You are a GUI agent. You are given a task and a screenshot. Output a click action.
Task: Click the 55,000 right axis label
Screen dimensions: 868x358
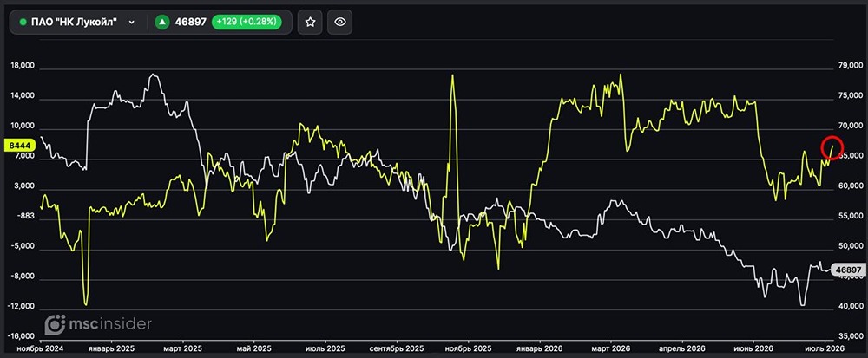[x=849, y=217]
